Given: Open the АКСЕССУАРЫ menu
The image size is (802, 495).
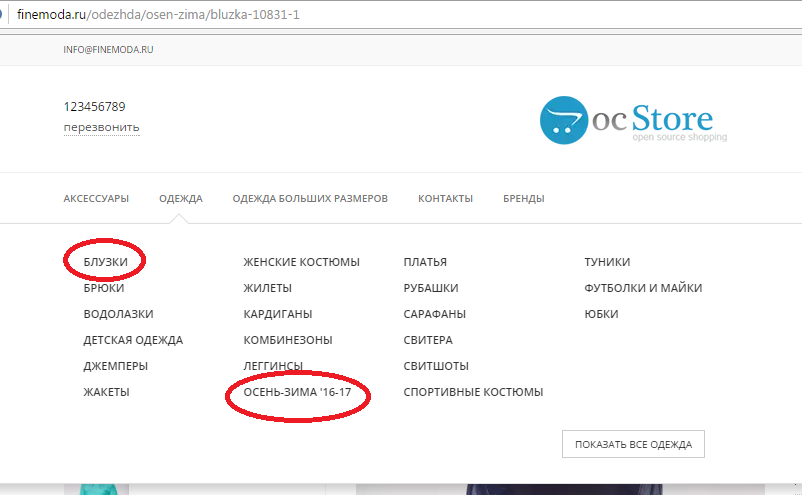Looking at the screenshot, I should 96,198.
